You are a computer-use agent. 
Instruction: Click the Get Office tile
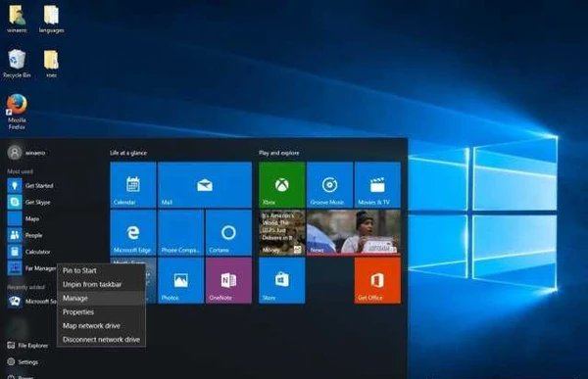click(377, 280)
